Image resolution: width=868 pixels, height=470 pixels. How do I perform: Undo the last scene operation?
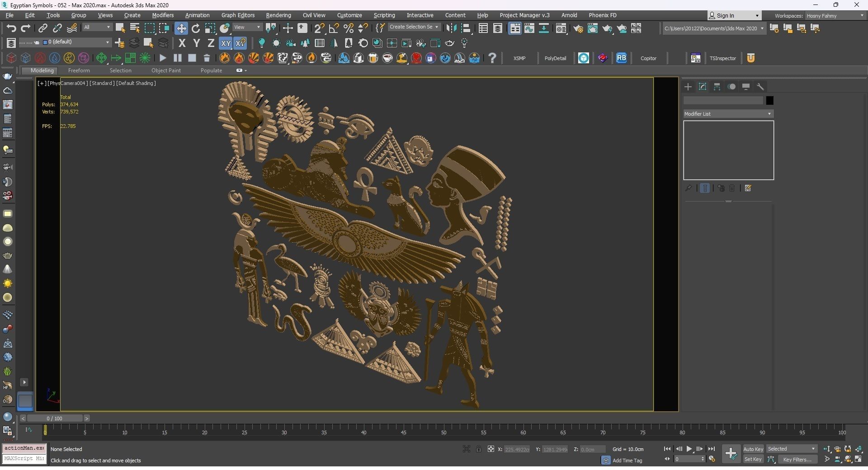[x=11, y=28]
